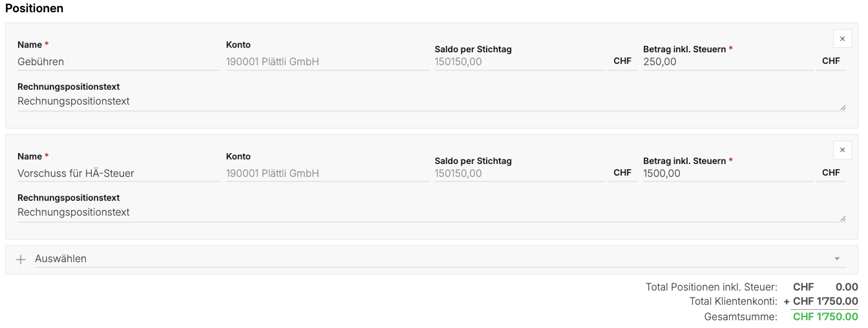Viewport: 868px width, 328px height.
Task: Click the plus icon beside Auswählen
Action: coord(21,259)
